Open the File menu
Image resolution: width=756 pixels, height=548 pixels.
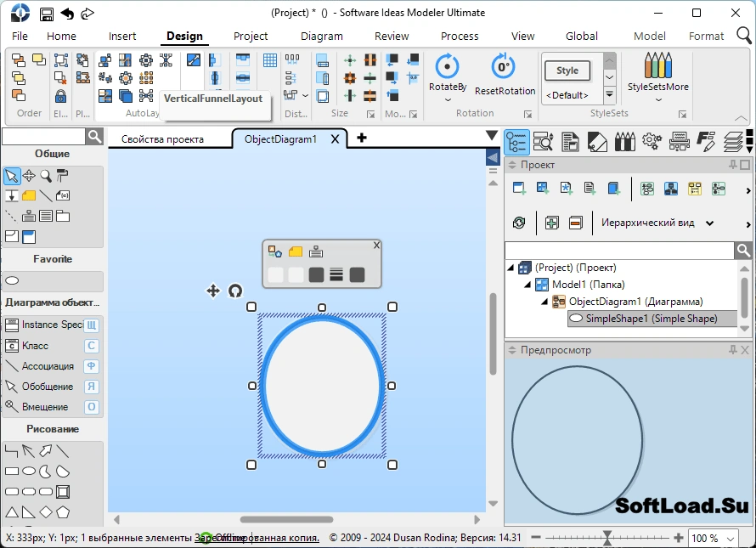pos(20,37)
